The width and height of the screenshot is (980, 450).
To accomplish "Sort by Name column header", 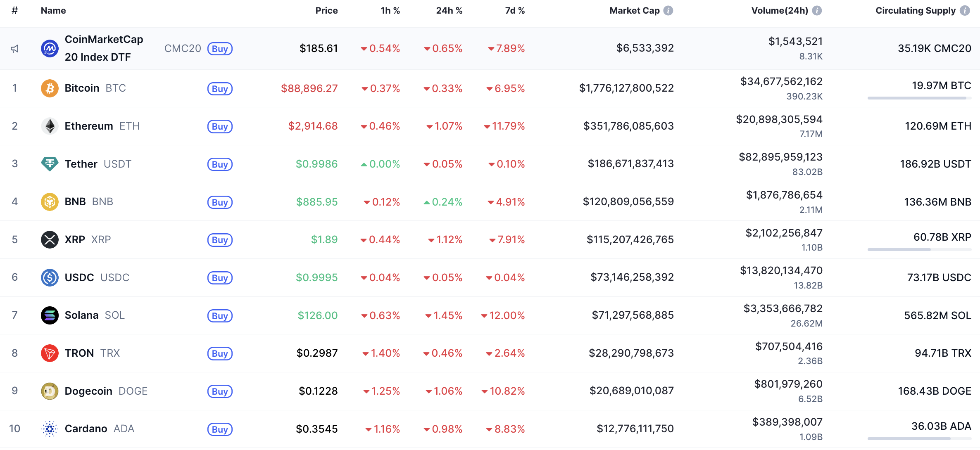I will (53, 11).
